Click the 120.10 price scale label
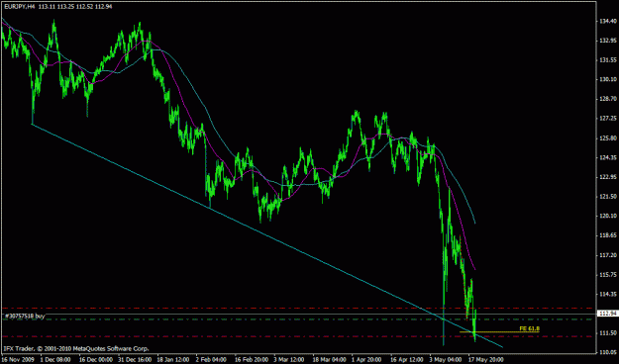The height and width of the screenshot is (364, 619). pos(608,216)
